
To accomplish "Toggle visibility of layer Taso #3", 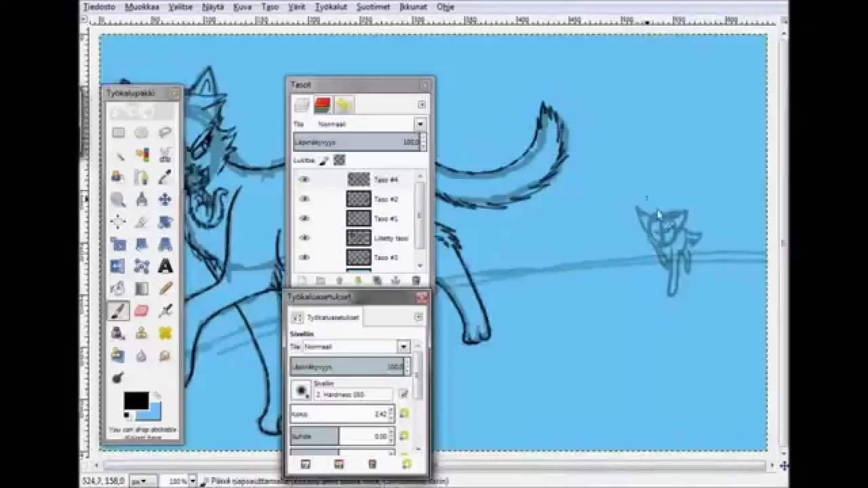I will (304, 258).
